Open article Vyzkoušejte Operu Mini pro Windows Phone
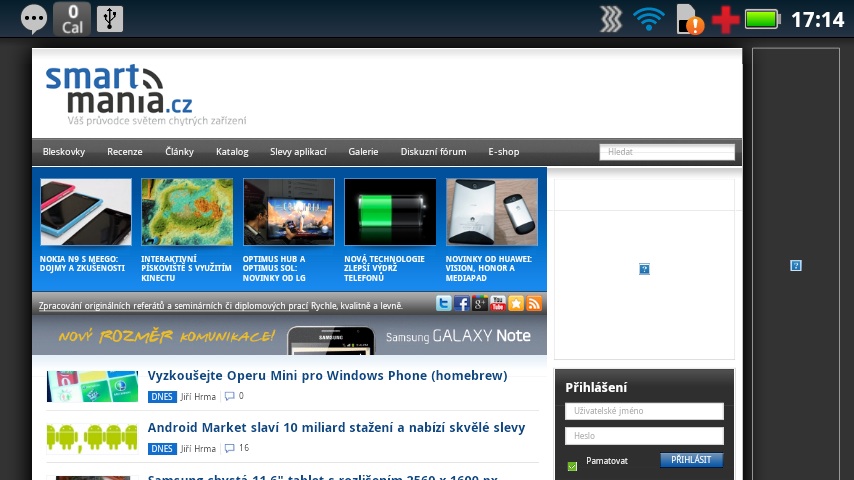The height and width of the screenshot is (480, 854). (327, 375)
